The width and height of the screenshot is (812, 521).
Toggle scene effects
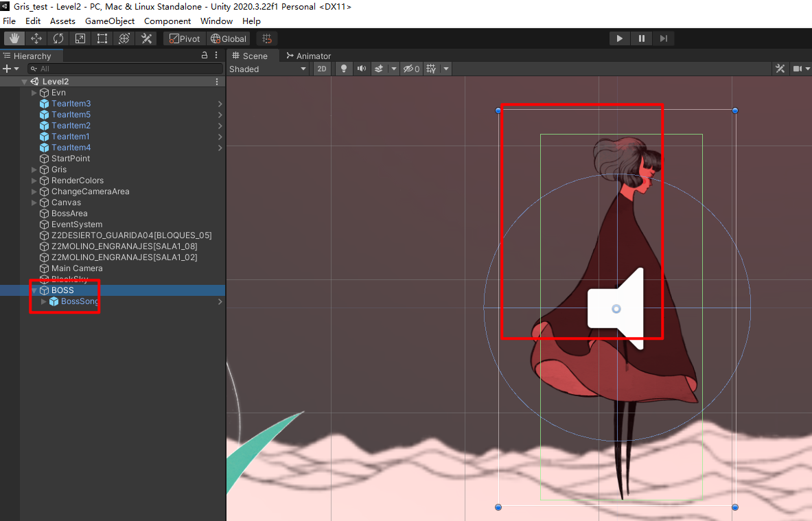(379, 69)
